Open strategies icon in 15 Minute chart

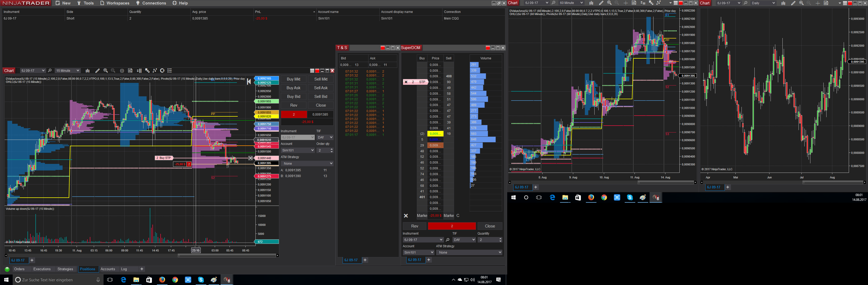[x=155, y=71]
